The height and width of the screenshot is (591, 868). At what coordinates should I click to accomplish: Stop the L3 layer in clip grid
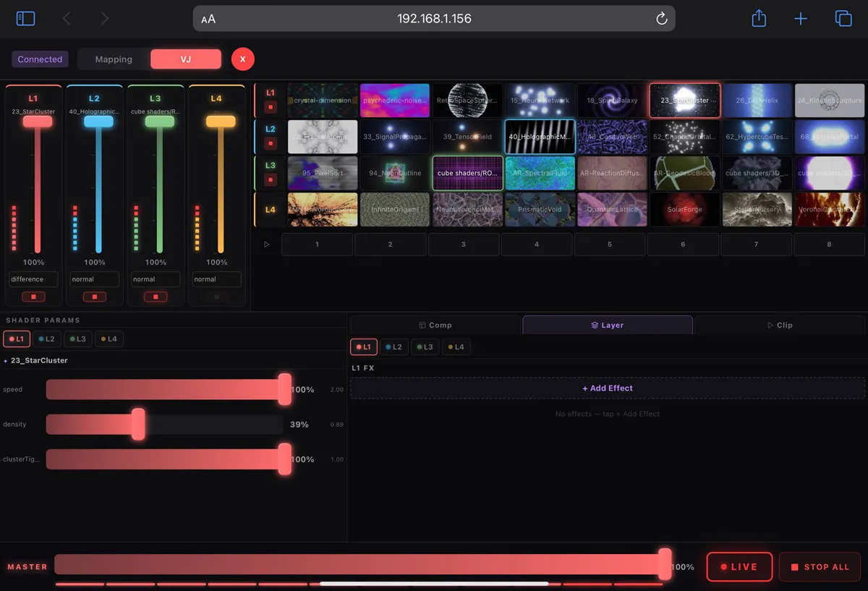pyautogui.click(x=271, y=179)
